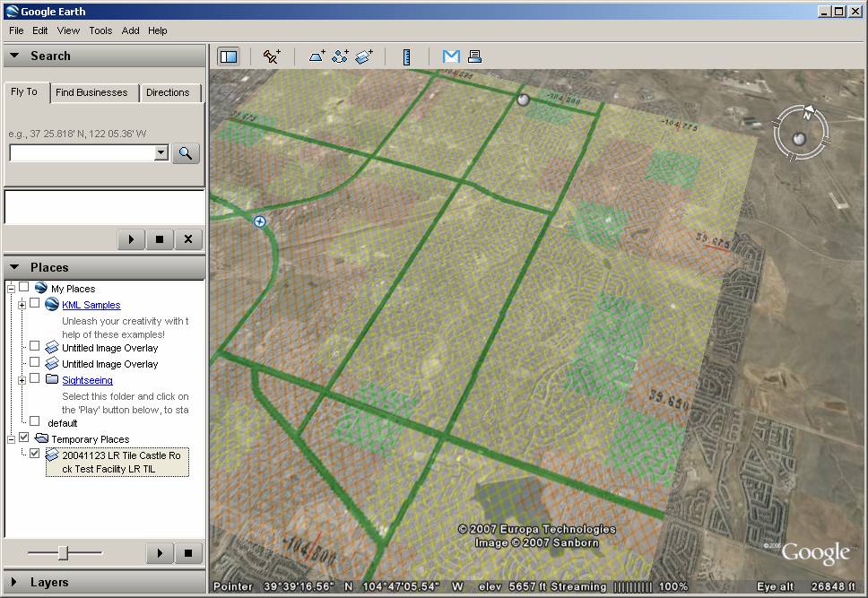Click the My Places globe icon
The height and width of the screenshot is (598, 868).
click(41, 288)
